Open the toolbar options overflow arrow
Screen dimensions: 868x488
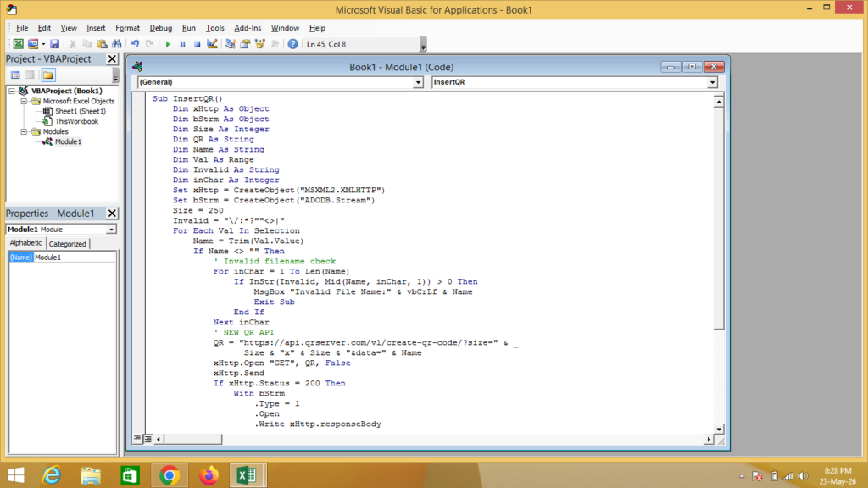tap(424, 44)
